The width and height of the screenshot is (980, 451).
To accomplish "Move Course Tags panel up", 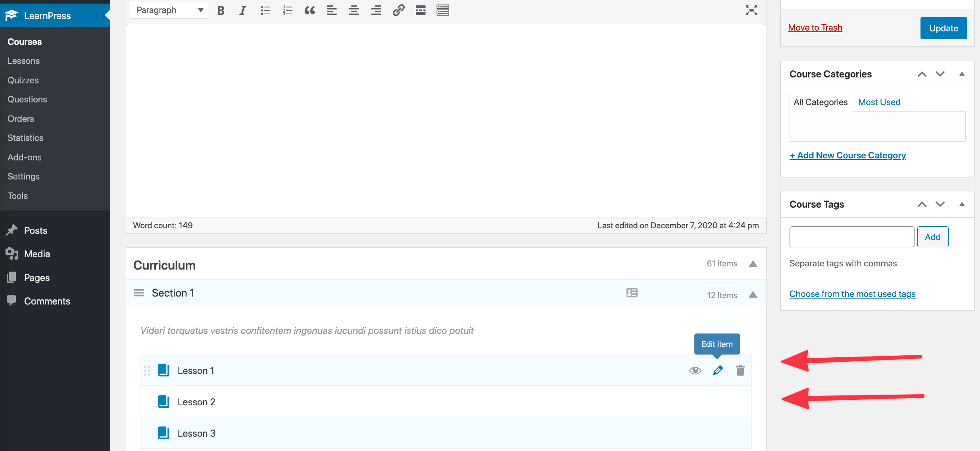I will click(922, 204).
